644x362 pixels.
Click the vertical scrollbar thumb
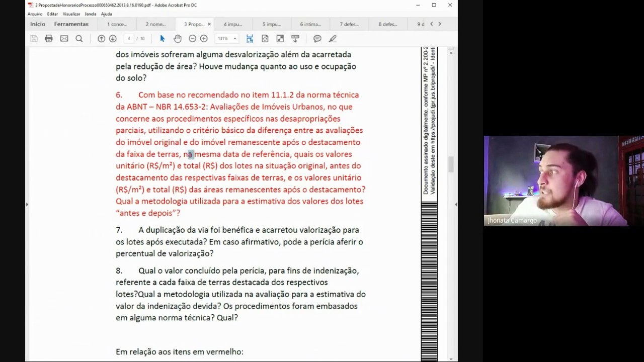click(450, 164)
